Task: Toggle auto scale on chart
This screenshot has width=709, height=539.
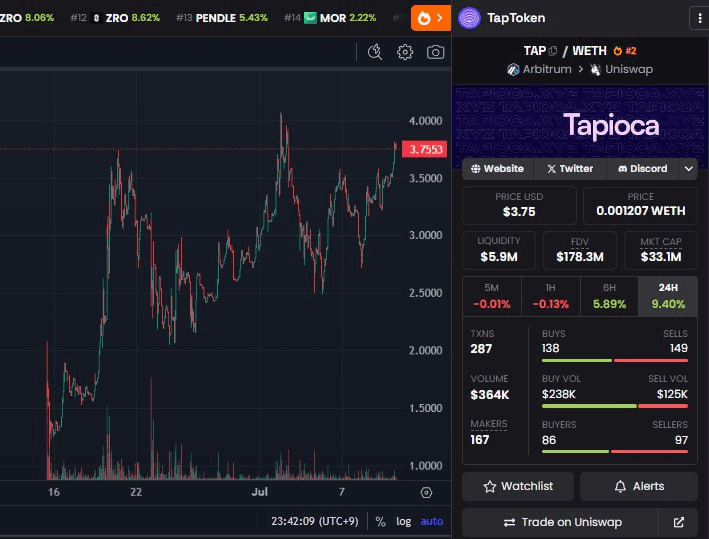Action: tap(431, 521)
